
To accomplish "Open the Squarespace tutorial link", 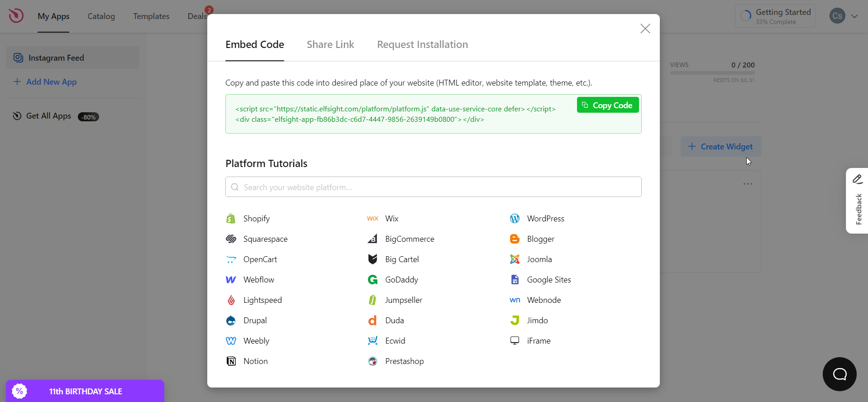I will pyautogui.click(x=265, y=239).
